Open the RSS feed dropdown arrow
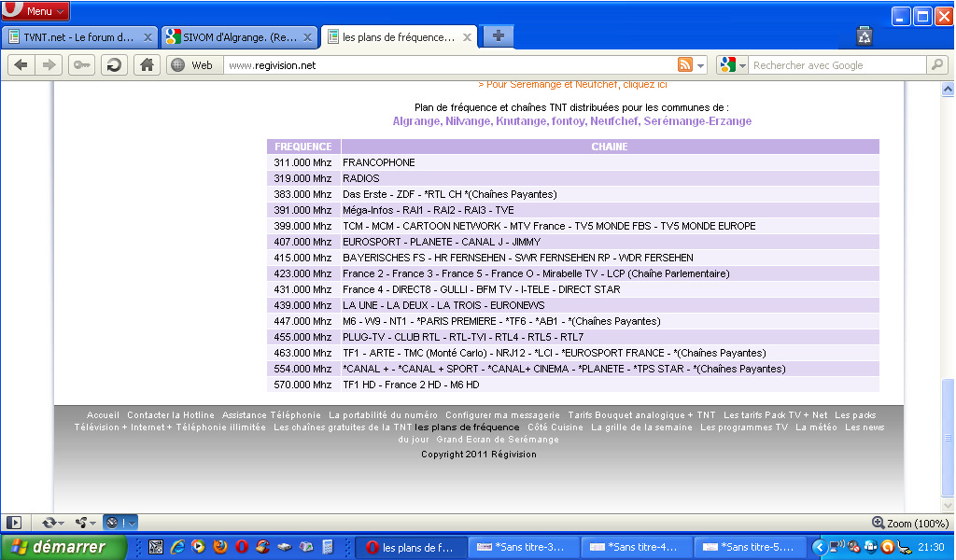The image size is (956, 560). [x=700, y=65]
